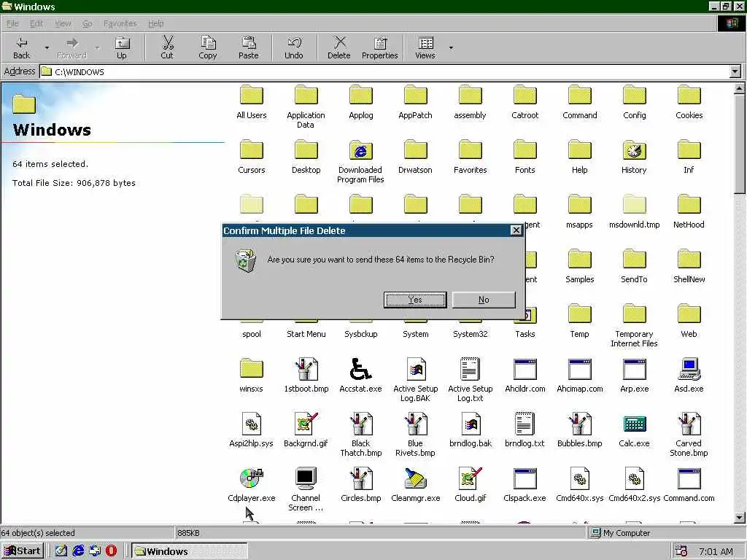Select the Channel Screen monitor icon
This screenshot has height=560, width=747.
[306, 478]
